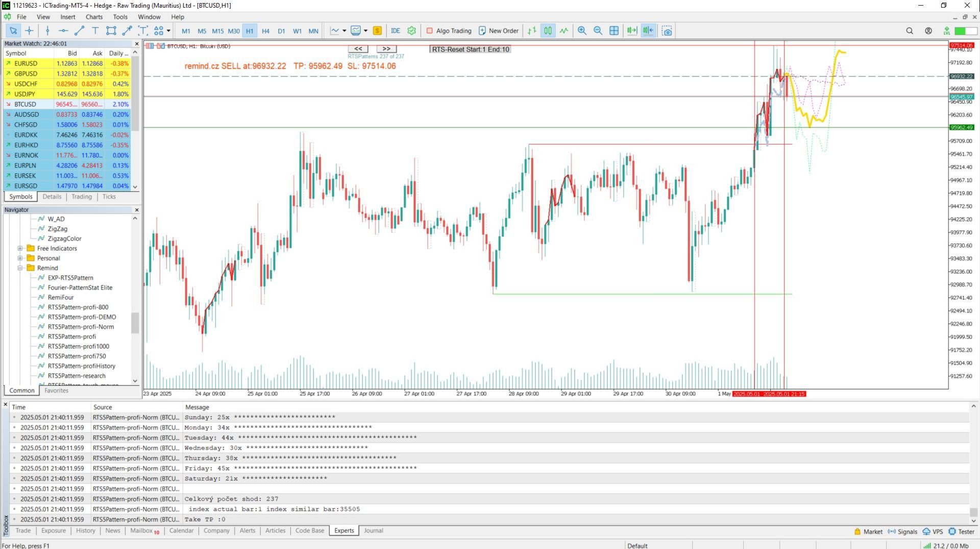Select the trendline drawing tool

pos(79,31)
